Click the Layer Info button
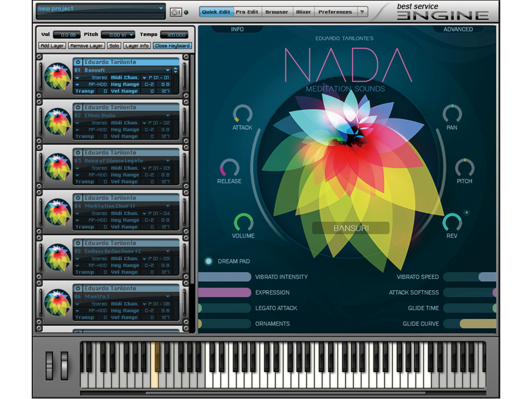This screenshot has height=399, width=532. point(137,46)
